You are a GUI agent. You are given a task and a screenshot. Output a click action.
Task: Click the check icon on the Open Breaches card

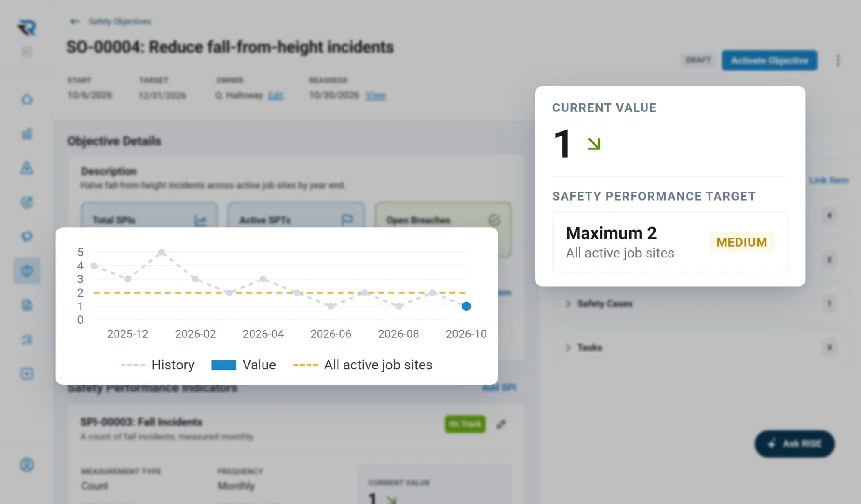pos(494,220)
